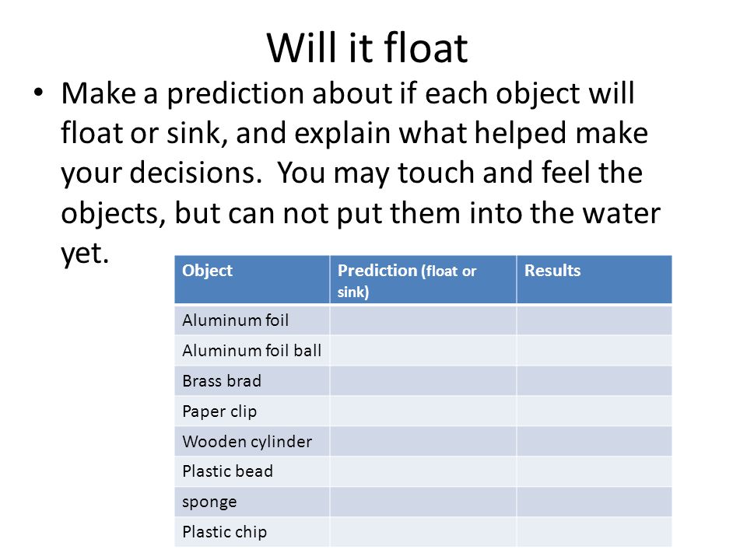Click the results cell for Aluminum foil
The width and height of the screenshot is (747, 560).
coord(594,320)
